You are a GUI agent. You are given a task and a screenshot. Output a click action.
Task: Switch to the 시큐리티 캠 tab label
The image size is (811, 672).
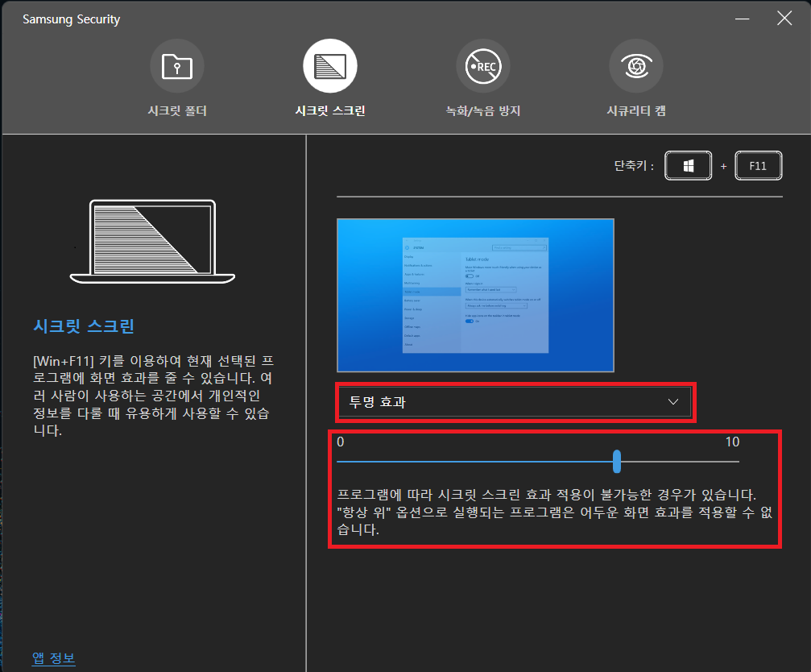coord(636,110)
